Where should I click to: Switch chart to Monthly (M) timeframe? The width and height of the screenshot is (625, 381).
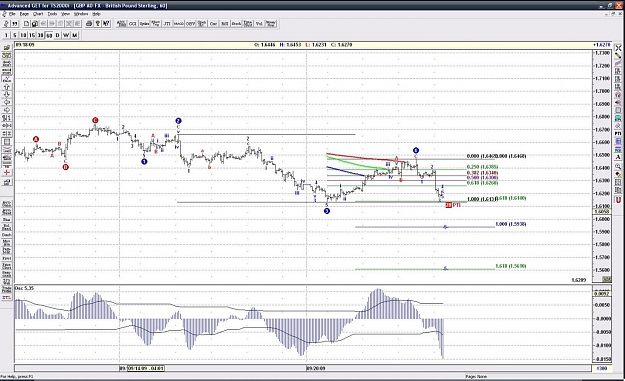click(75, 35)
